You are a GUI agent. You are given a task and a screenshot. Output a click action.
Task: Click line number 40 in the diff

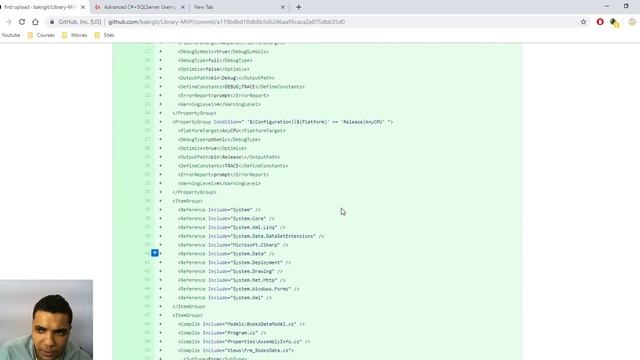tap(147, 253)
